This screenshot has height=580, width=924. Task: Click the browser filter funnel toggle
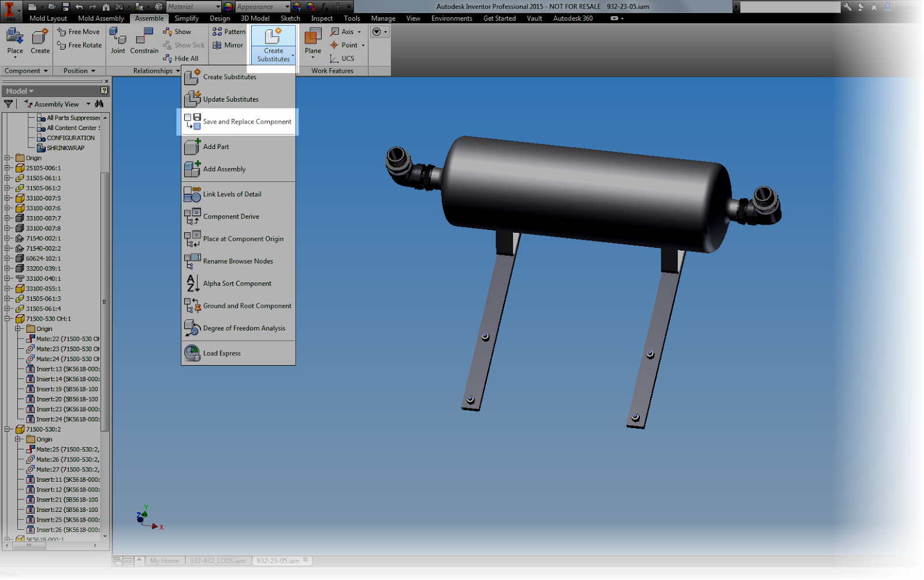pyautogui.click(x=8, y=104)
